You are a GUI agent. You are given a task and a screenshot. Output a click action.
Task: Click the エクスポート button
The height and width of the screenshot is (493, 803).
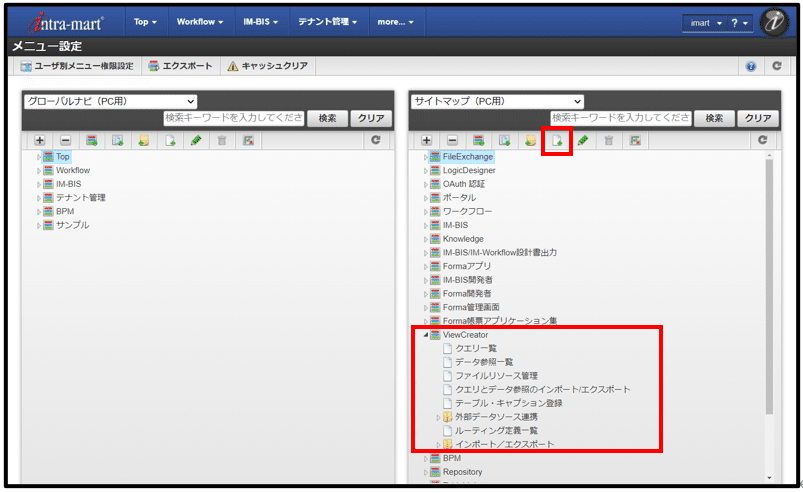pos(180,66)
